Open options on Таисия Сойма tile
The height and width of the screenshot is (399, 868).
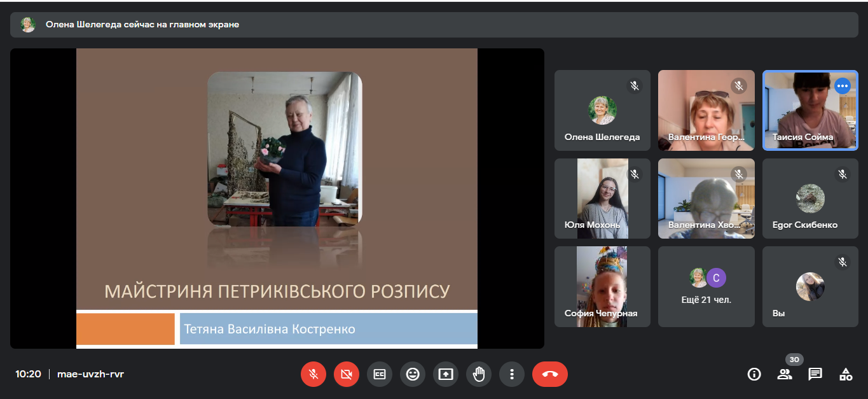(843, 85)
